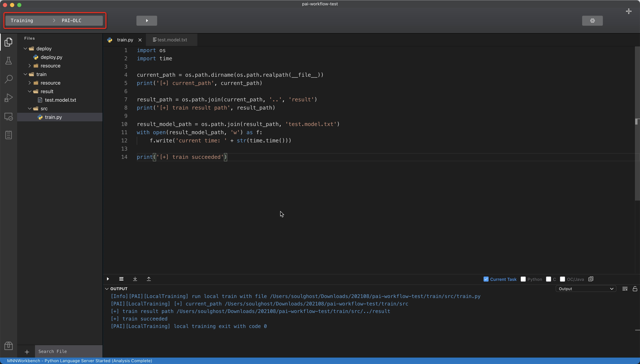
Task: Click the list lines icon in output toolbar
Action: pyautogui.click(x=121, y=279)
